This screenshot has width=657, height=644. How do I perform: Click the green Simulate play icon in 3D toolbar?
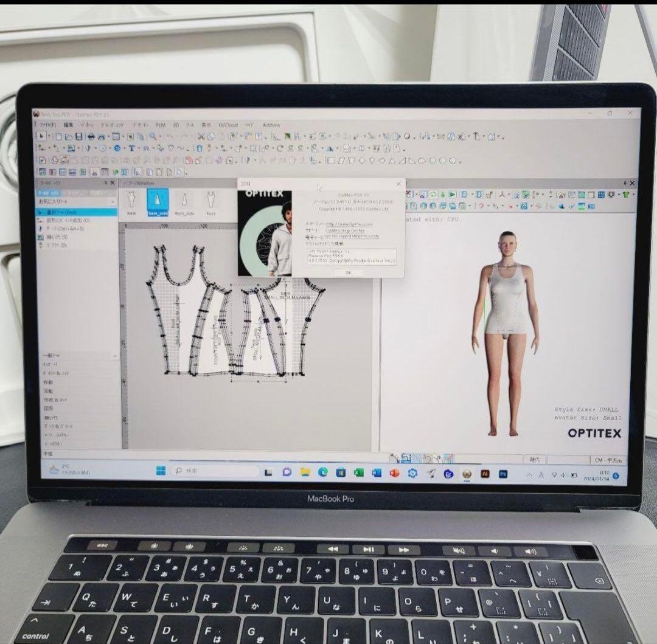pos(453,195)
